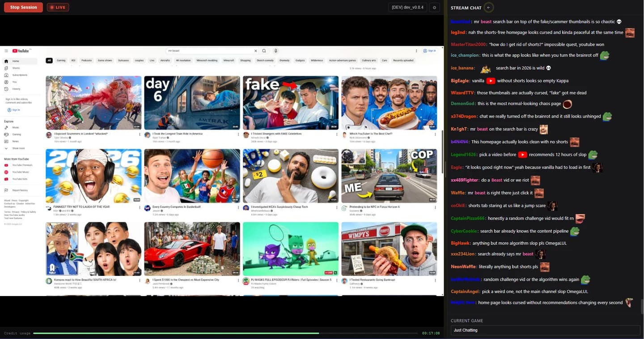Click username WizardTTV in chat
This screenshot has height=339, width=644.
462,93
